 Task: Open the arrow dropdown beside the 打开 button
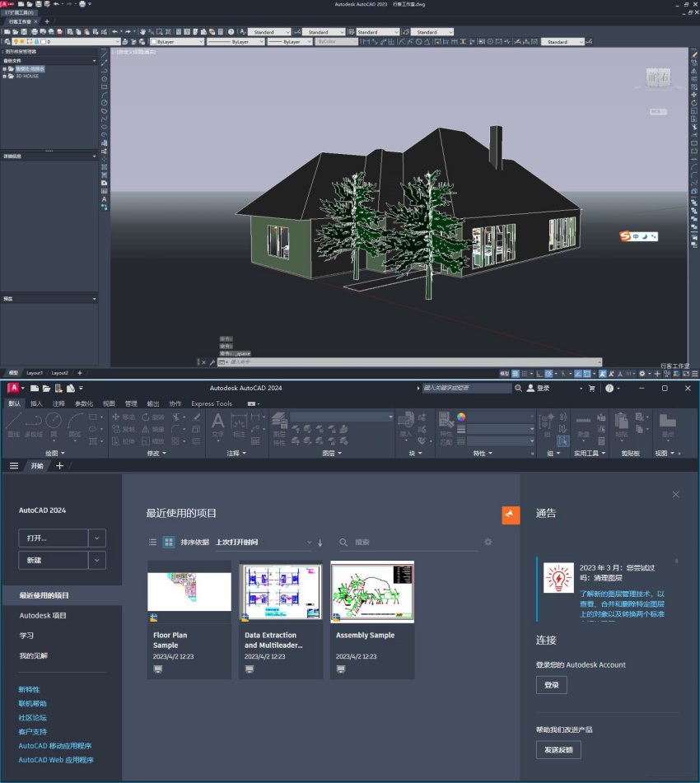(x=97, y=538)
